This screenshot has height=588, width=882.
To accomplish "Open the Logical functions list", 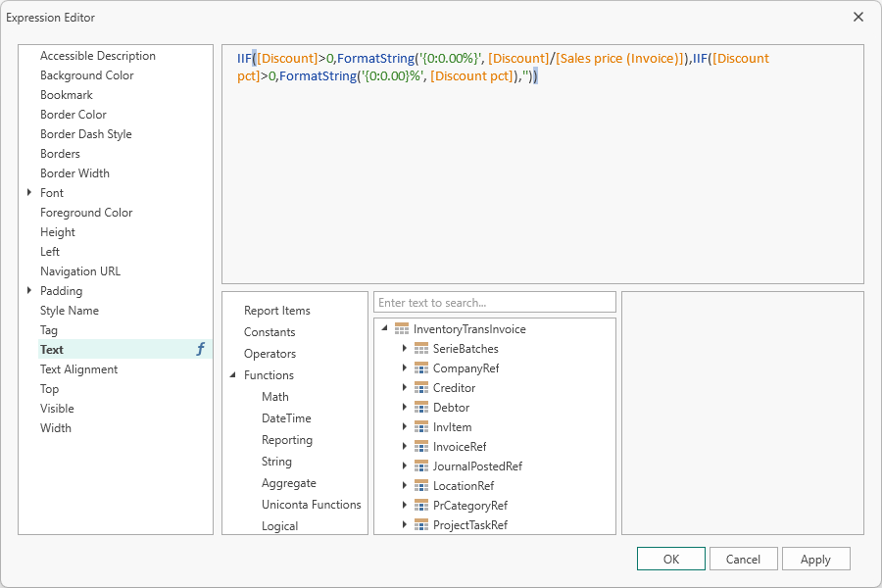I will coord(279,526).
